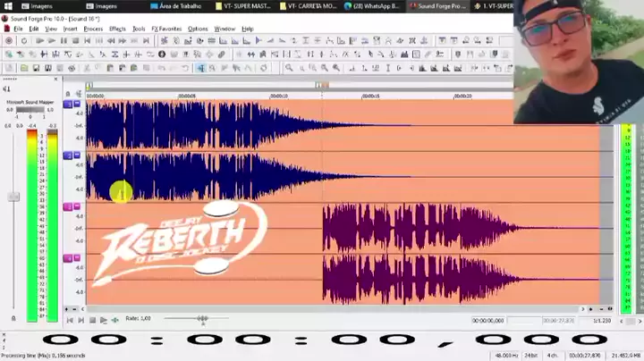
Task: Click Play Normal in data window transport
Action: [104, 320]
